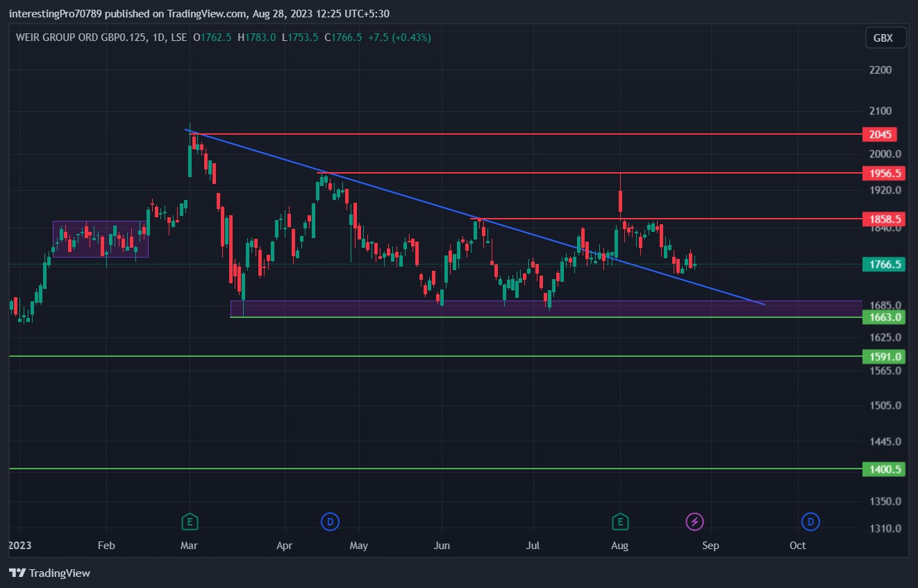918x588 pixels.
Task: Click the TradingView logo
Action: 50,573
